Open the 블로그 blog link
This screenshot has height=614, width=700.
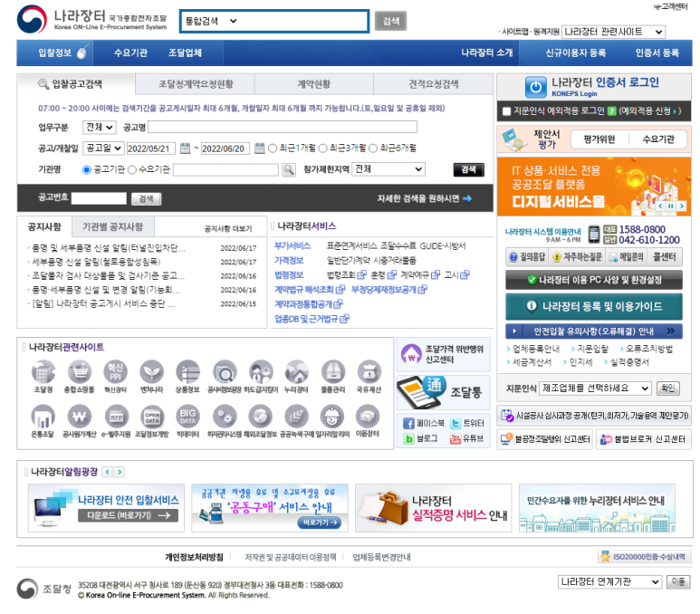(420, 438)
